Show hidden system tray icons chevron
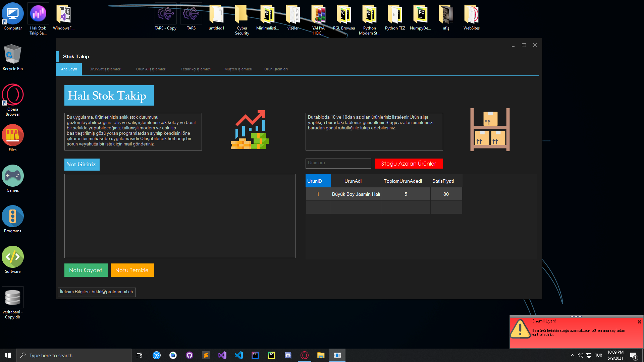 coord(572,355)
